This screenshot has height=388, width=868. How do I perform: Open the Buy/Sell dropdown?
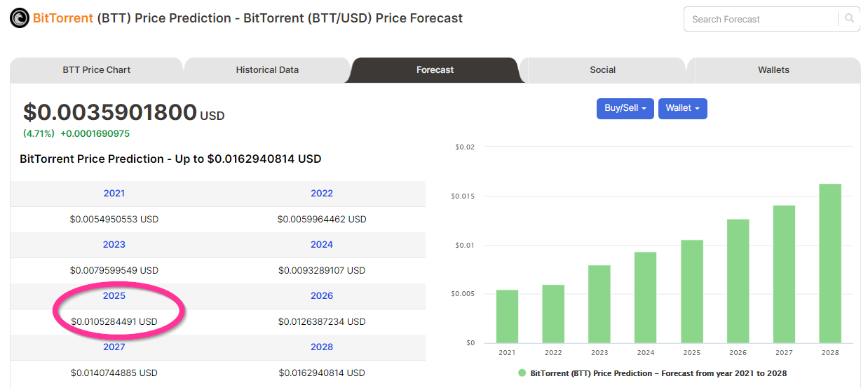point(625,108)
